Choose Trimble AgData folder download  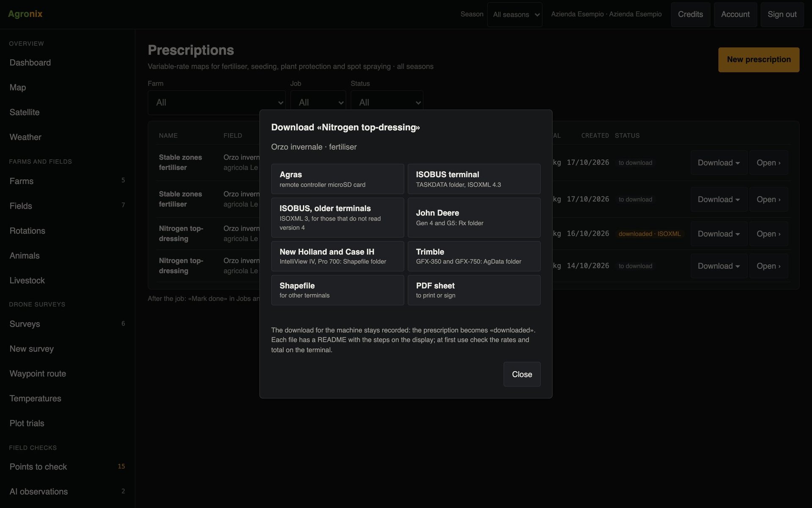click(x=474, y=256)
